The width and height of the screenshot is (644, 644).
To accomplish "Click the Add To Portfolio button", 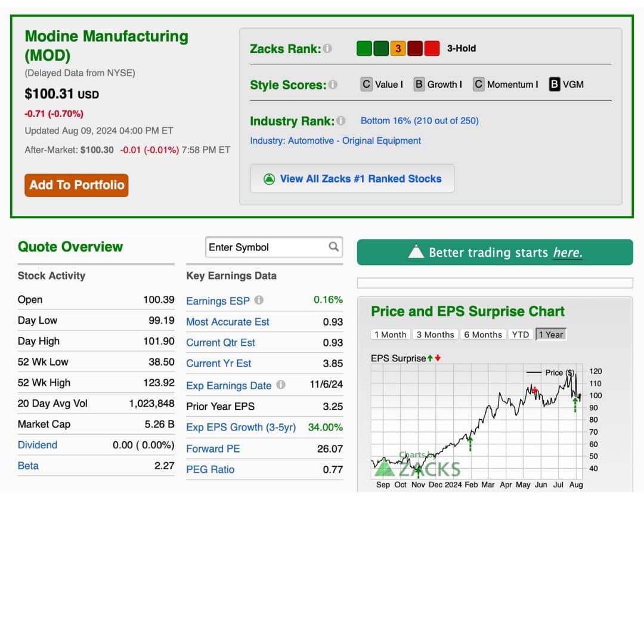I will (76, 185).
